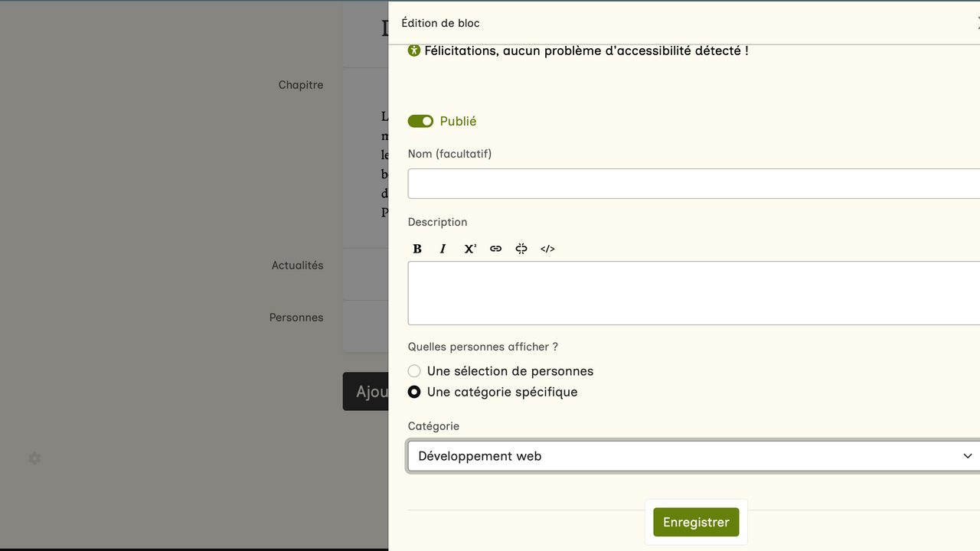Insert a link using the link icon
Screen dimensions: 980x551
click(x=496, y=249)
